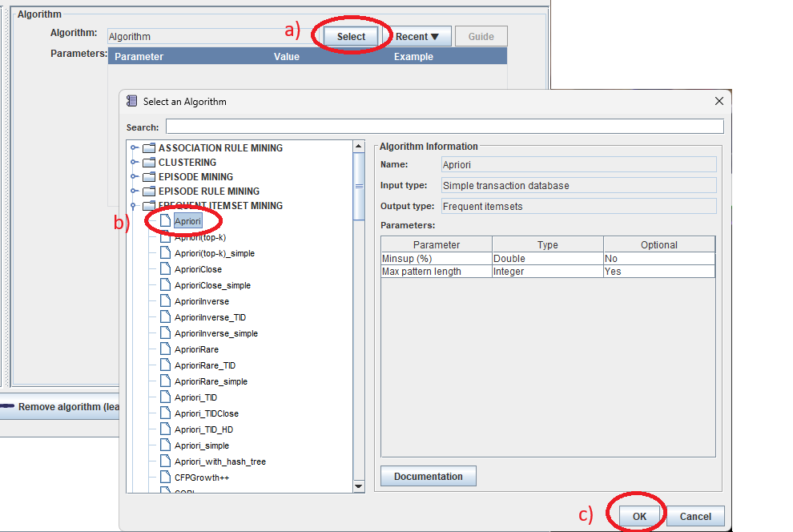Select AprioriInverse_TID algorithm
The image size is (793, 532).
click(x=210, y=317)
